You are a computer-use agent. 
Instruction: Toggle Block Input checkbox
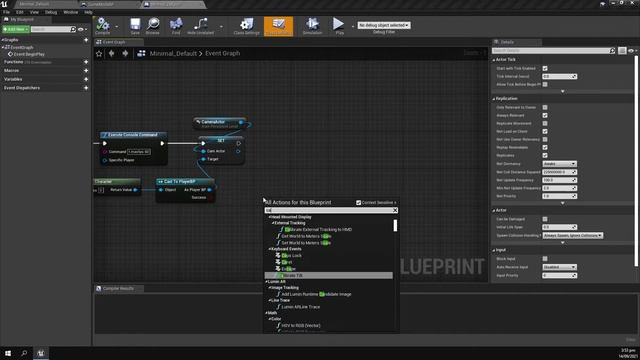pos(545,259)
